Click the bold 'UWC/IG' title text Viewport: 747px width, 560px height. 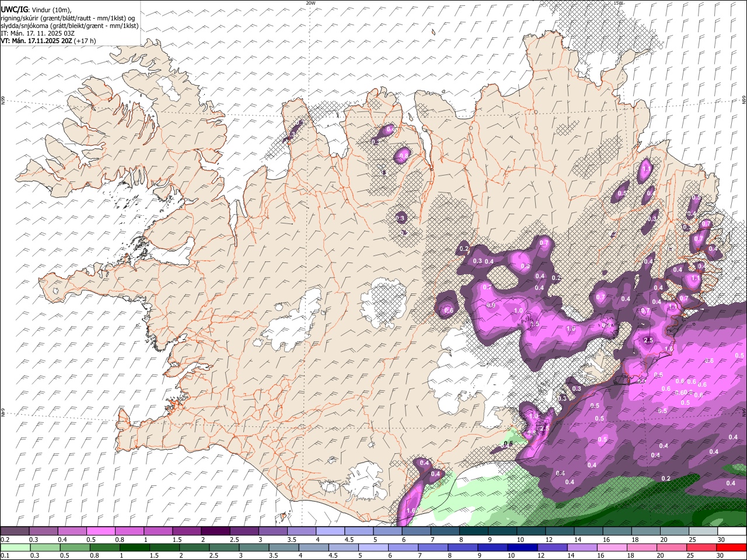coord(14,10)
